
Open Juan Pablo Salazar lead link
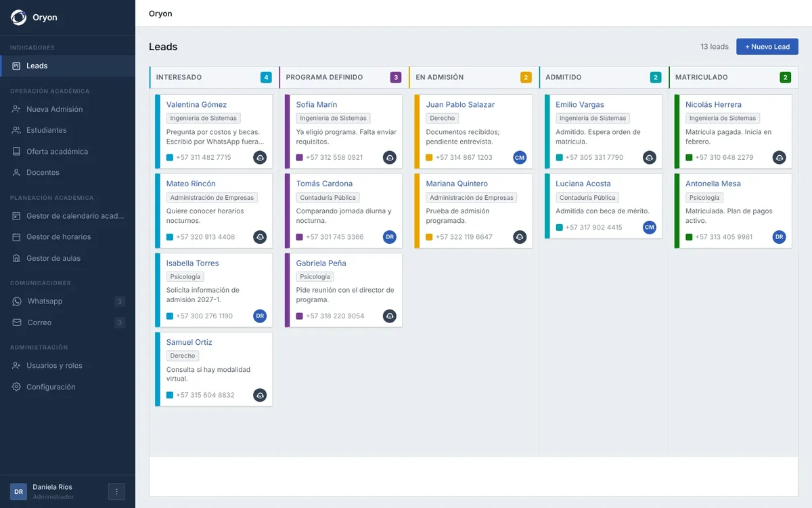tap(460, 105)
